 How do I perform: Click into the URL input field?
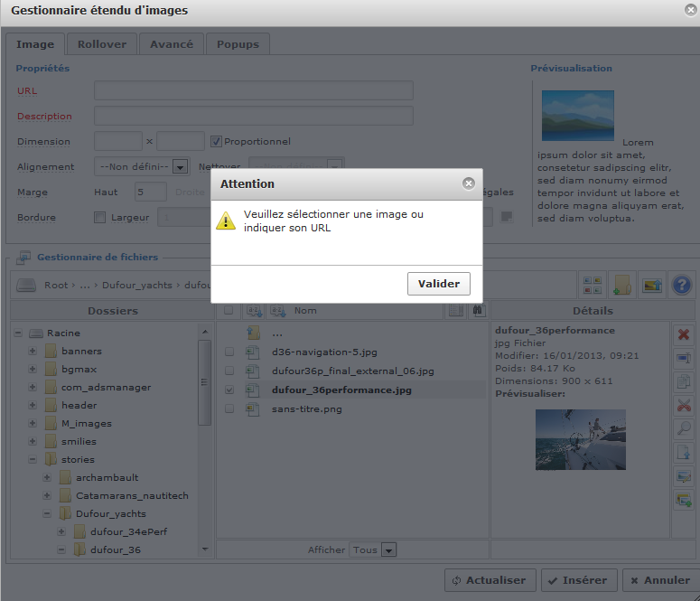[x=253, y=90]
